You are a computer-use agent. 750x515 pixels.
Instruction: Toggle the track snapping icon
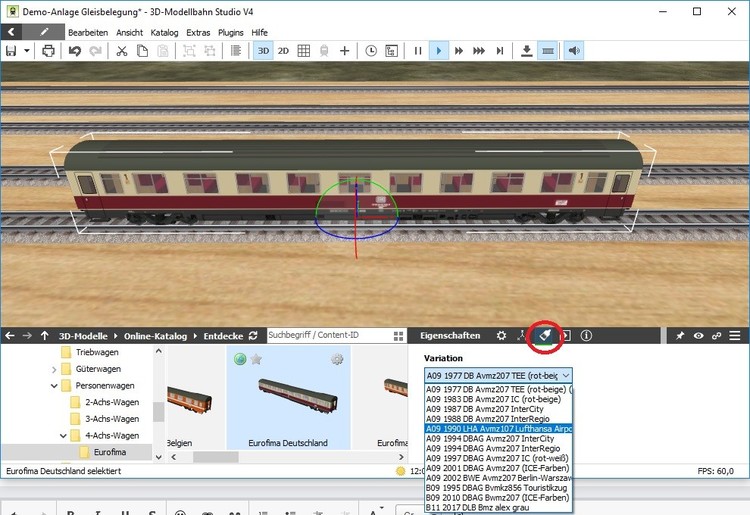point(548,51)
